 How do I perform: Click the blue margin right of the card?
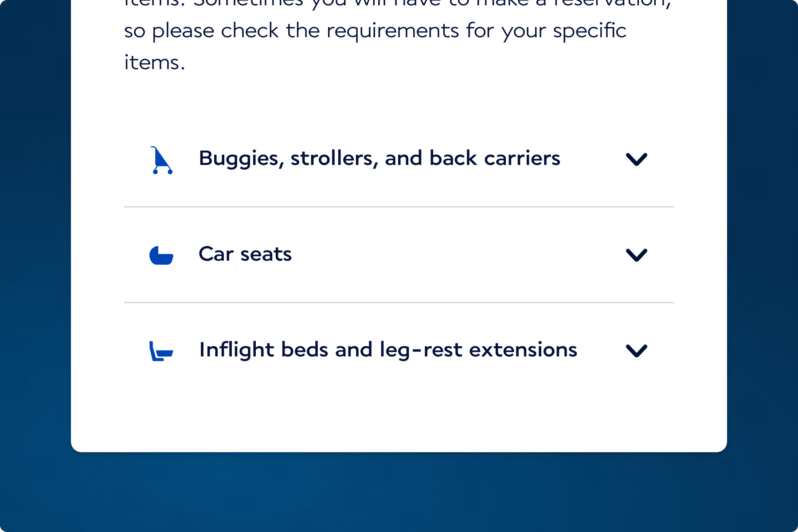pos(763,266)
